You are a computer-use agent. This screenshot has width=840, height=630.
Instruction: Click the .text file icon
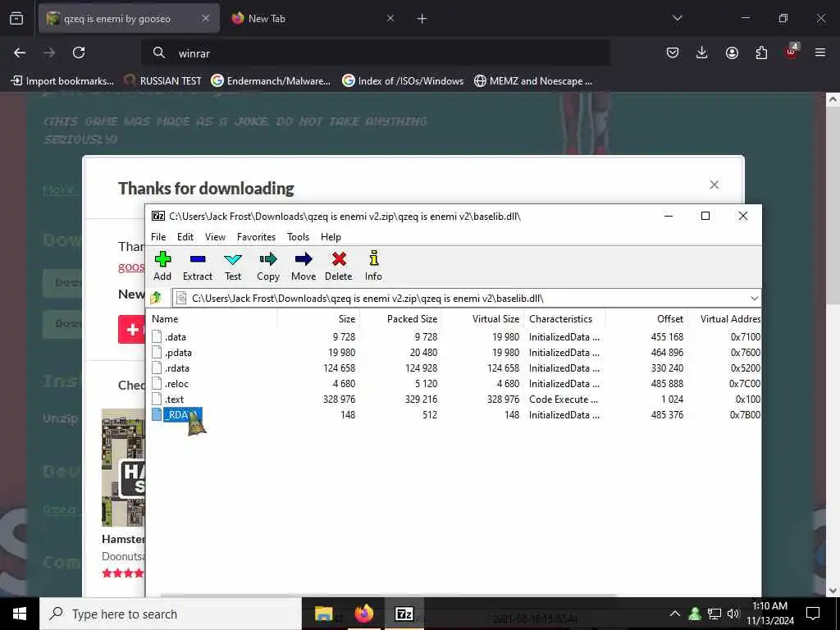click(157, 399)
